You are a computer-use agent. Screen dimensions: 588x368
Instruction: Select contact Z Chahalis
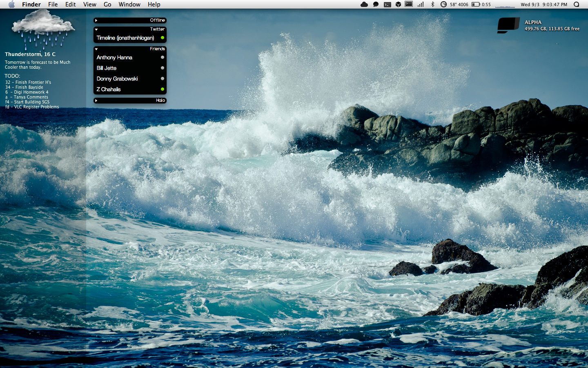[x=109, y=90]
